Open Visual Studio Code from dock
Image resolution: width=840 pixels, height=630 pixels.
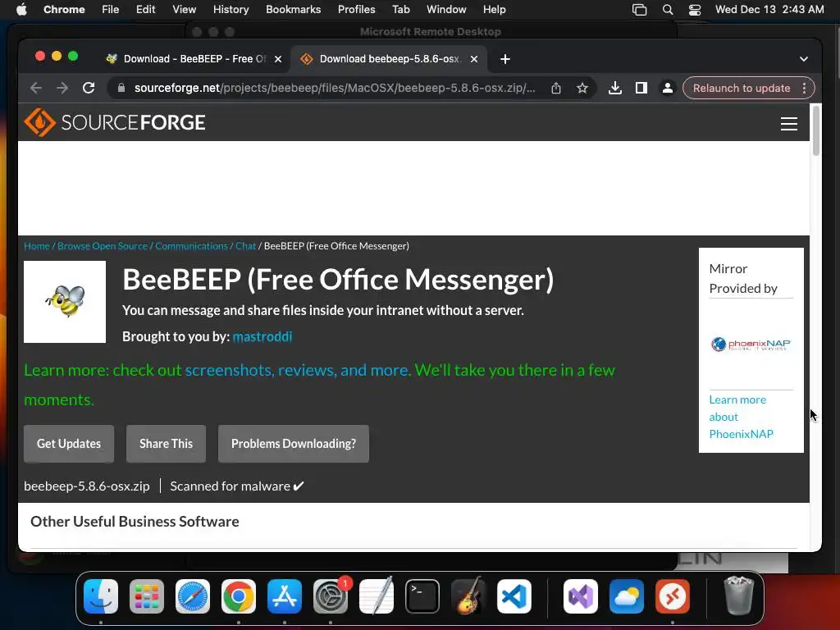(x=514, y=596)
